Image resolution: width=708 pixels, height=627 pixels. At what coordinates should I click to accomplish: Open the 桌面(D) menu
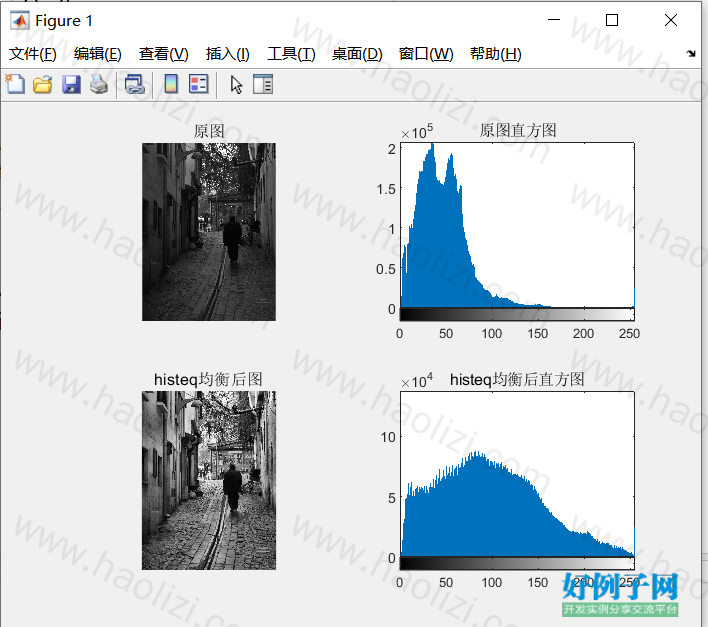coord(357,54)
